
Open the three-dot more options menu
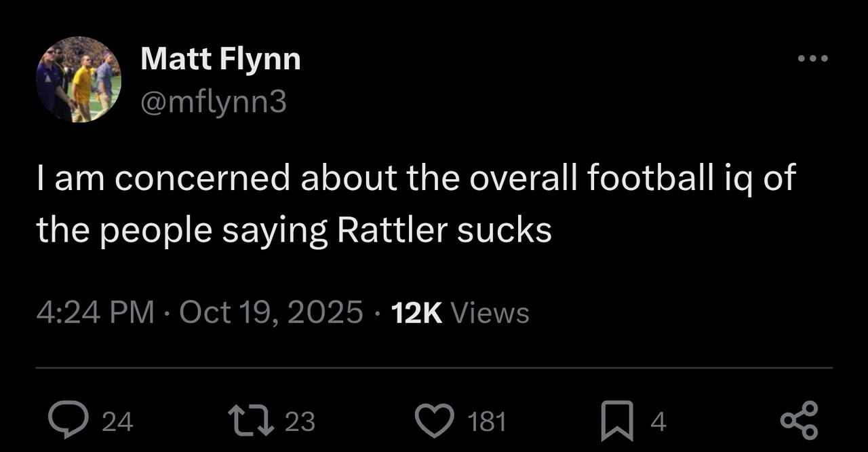pos(812,59)
